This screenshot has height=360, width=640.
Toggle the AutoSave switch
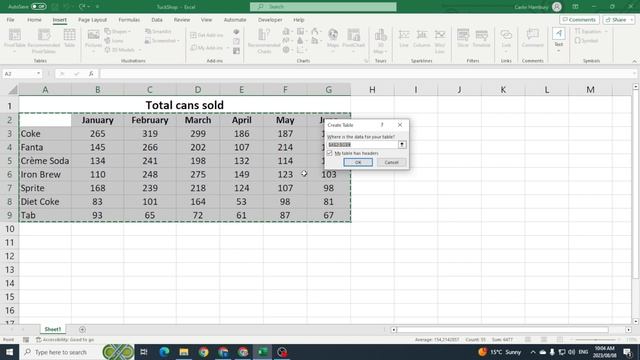tap(38, 7)
